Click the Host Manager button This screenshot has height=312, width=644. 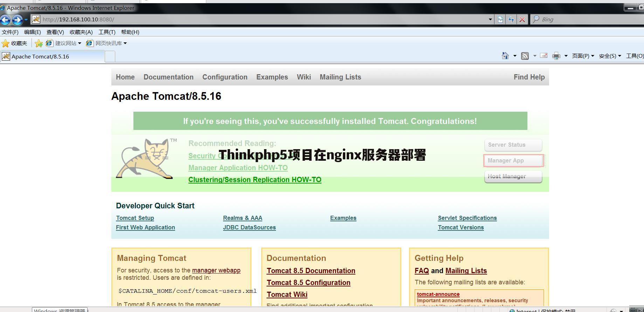point(513,176)
